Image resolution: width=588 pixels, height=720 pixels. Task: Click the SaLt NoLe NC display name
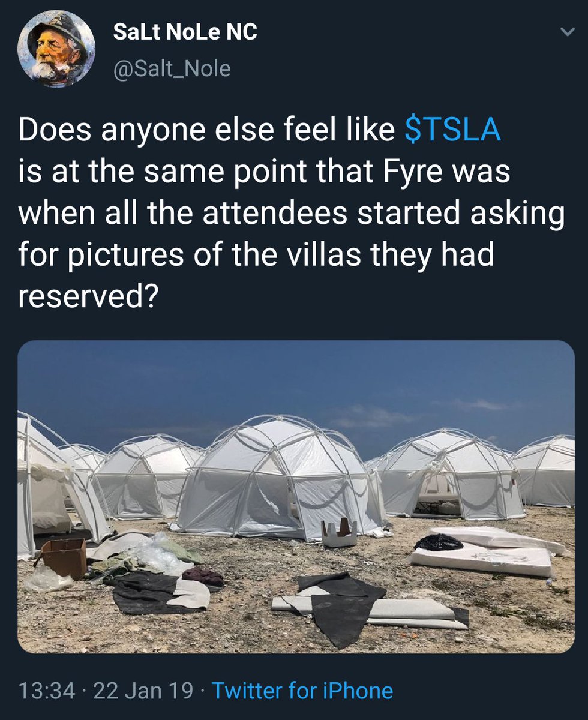coord(185,32)
